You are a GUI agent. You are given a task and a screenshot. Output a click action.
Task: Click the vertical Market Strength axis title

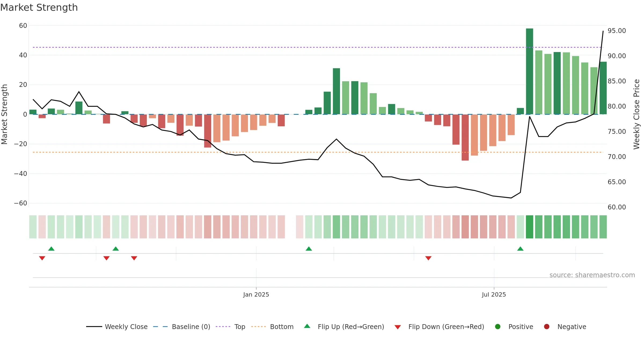[x=4, y=114]
